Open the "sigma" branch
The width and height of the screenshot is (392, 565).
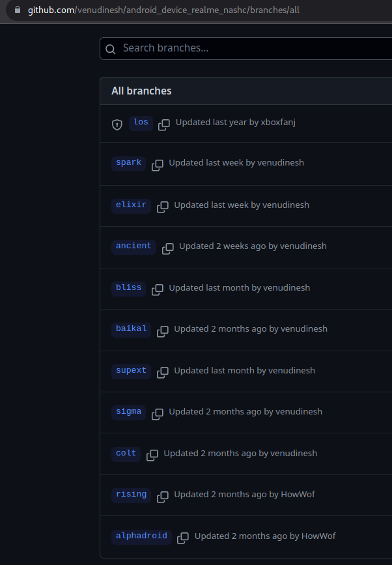(x=128, y=411)
